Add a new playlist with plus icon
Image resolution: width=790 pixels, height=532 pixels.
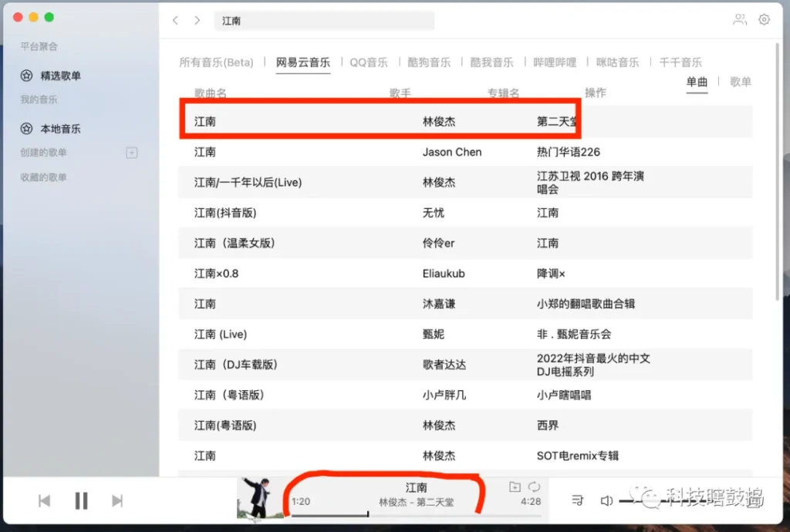click(131, 153)
